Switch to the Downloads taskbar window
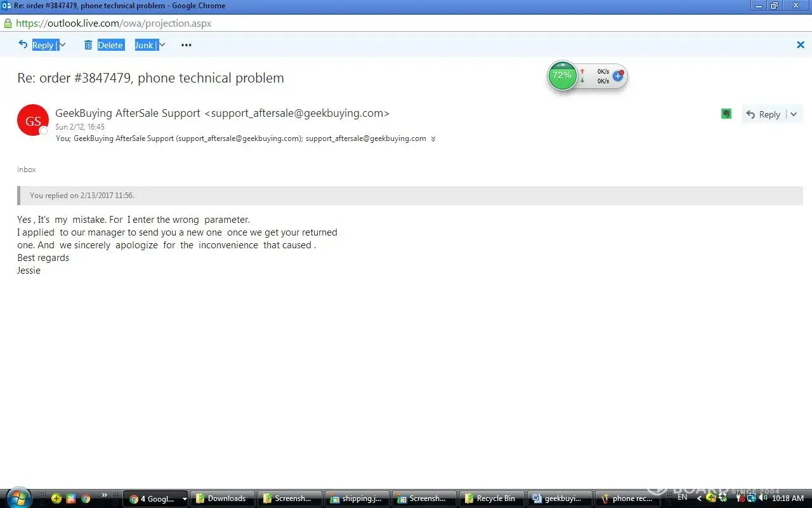 point(223,498)
